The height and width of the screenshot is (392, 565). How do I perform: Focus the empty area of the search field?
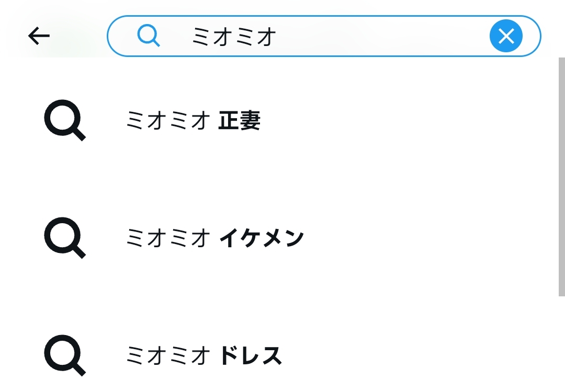point(382,36)
